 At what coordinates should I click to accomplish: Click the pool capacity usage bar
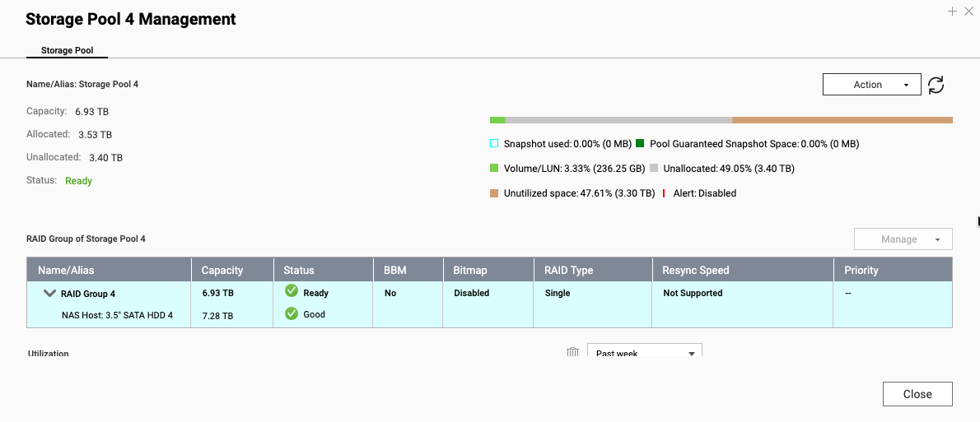pos(721,120)
